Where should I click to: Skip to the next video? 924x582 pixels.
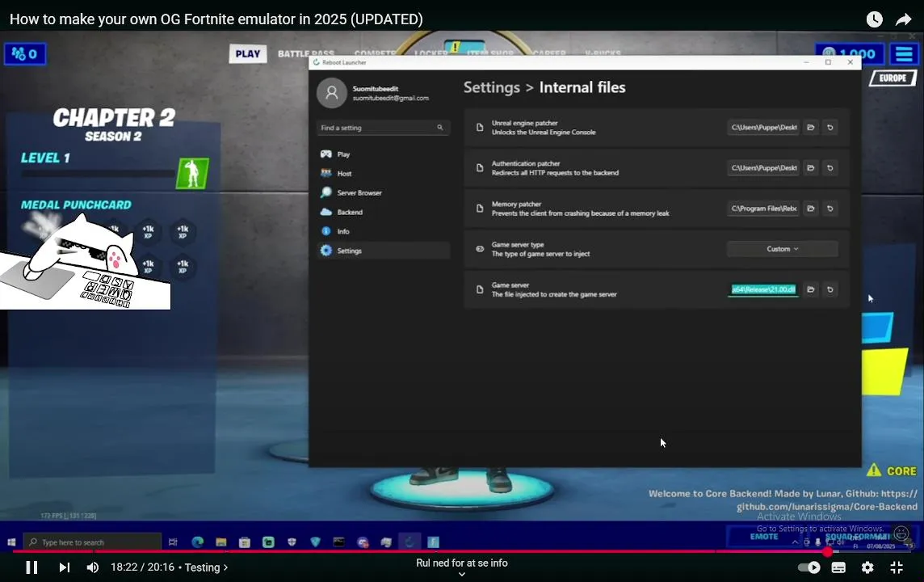point(65,567)
